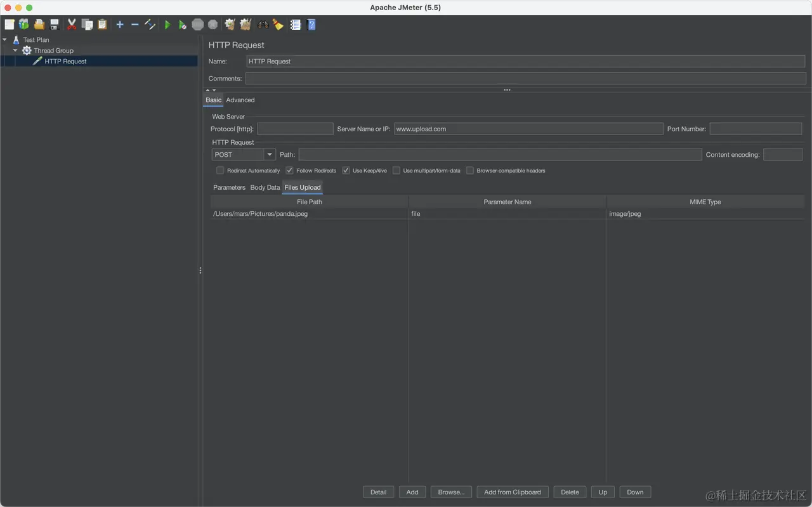
Task: Click the Port Number input field
Action: (x=756, y=129)
